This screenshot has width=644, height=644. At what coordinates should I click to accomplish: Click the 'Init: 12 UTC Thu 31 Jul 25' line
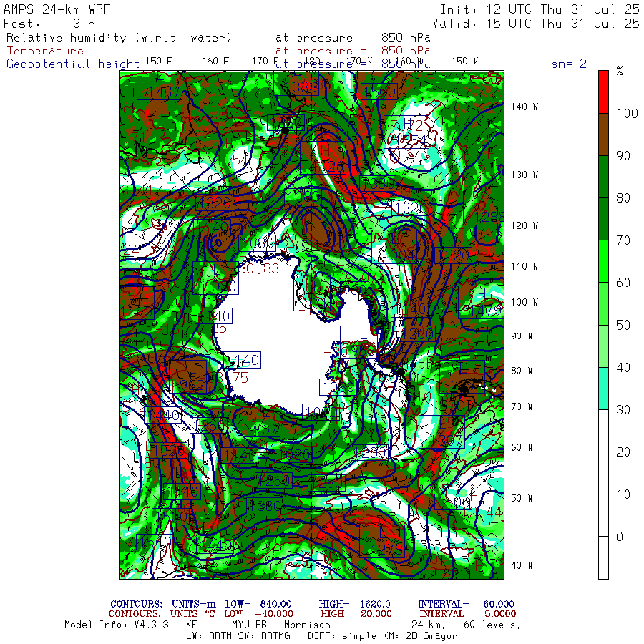coord(540,9)
